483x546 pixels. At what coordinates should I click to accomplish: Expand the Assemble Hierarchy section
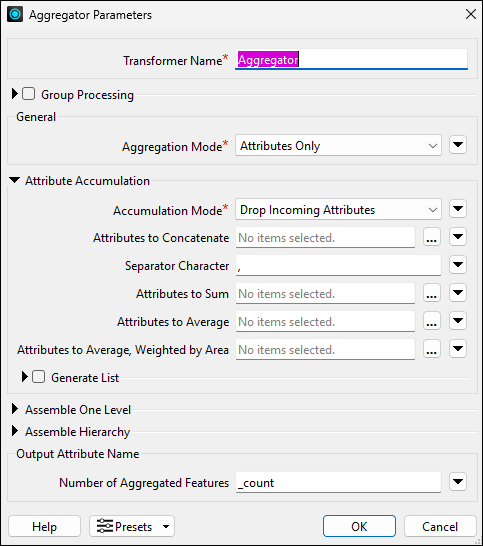(x=15, y=431)
